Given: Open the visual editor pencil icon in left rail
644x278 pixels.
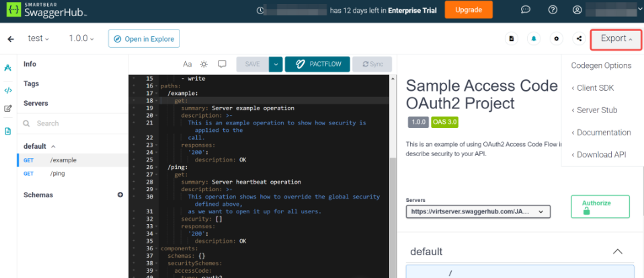Looking at the screenshot, I should point(8,109).
